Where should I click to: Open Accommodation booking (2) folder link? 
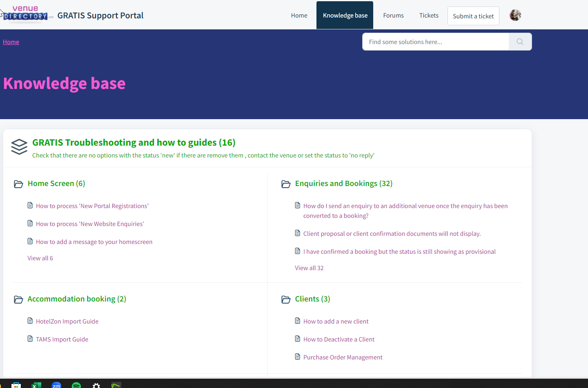pos(77,299)
